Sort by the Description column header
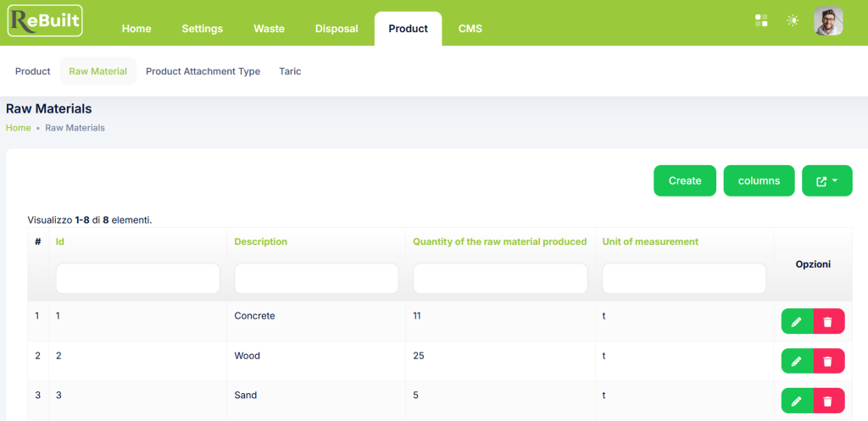Viewport: 868px width, 421px height. click(x=261, y=241)
